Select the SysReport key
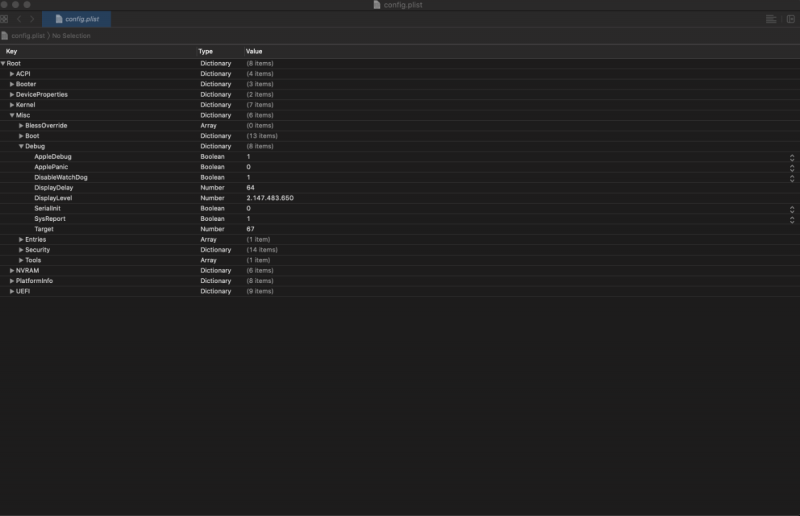The width and height of the screenshot is (800, 516). click(50, 218)
